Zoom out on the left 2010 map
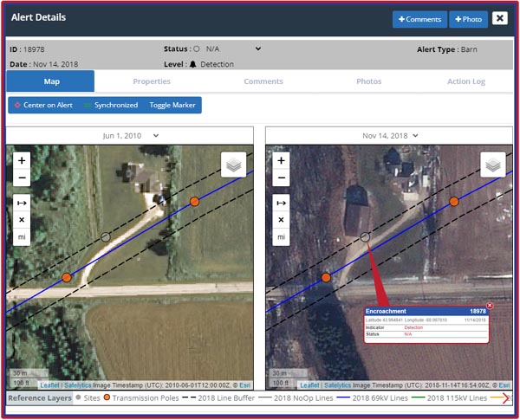 [23, 178]
